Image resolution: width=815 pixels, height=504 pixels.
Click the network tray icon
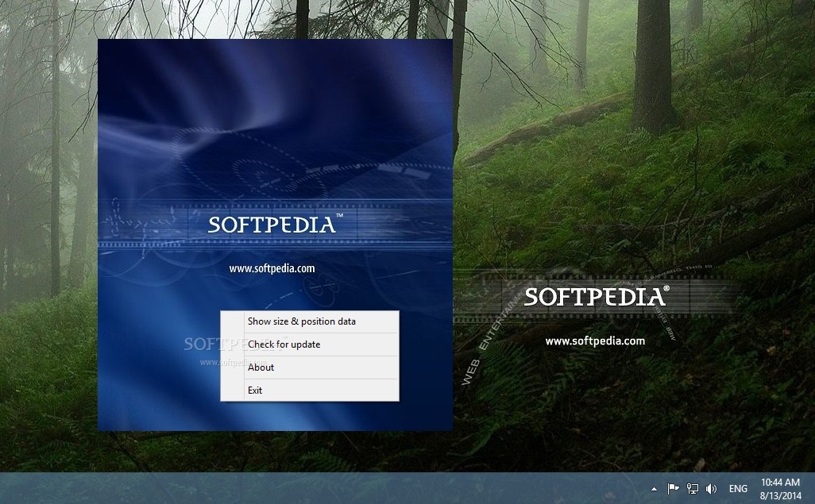(693, 488)
